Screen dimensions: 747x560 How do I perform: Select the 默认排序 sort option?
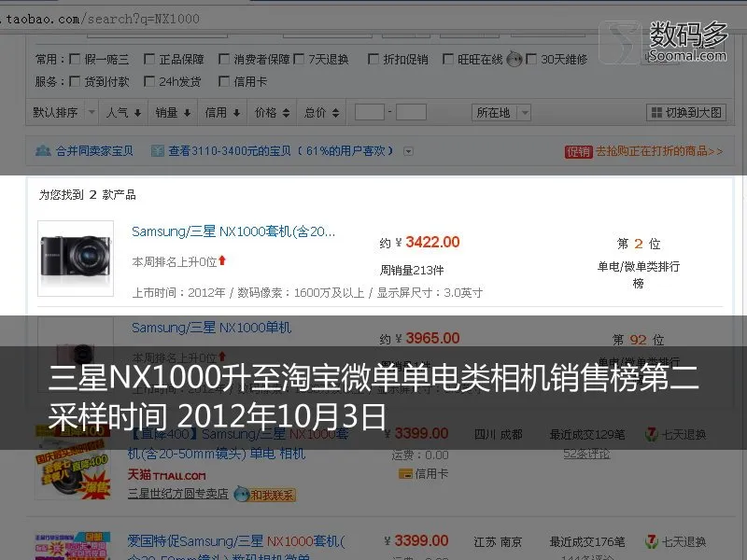55,113
